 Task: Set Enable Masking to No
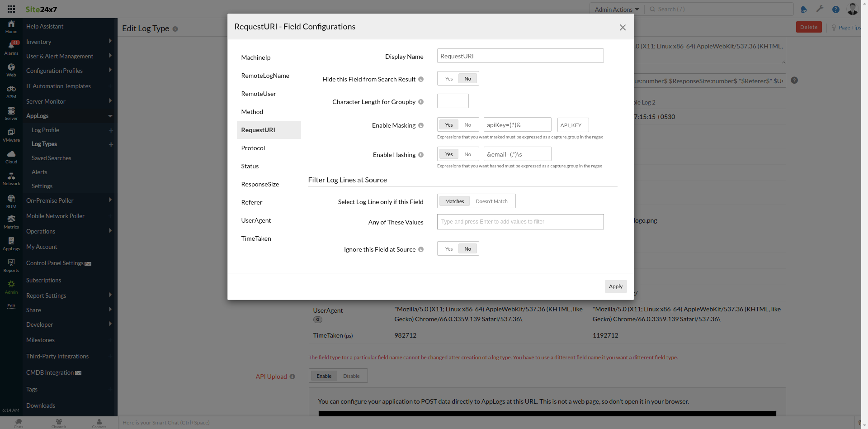click(468, 124)
